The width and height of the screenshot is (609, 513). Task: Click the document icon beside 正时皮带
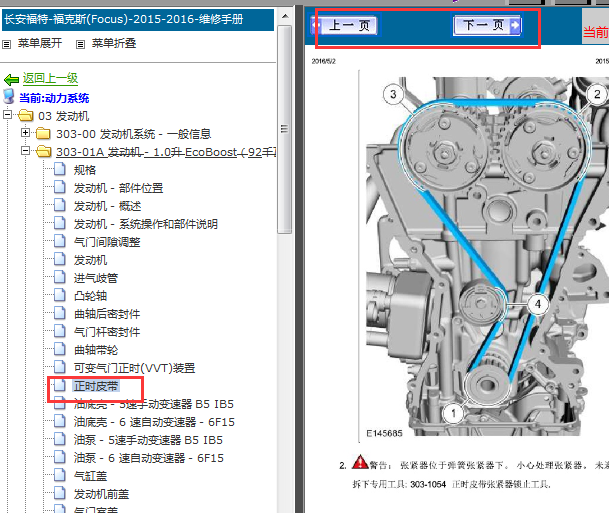59,385
